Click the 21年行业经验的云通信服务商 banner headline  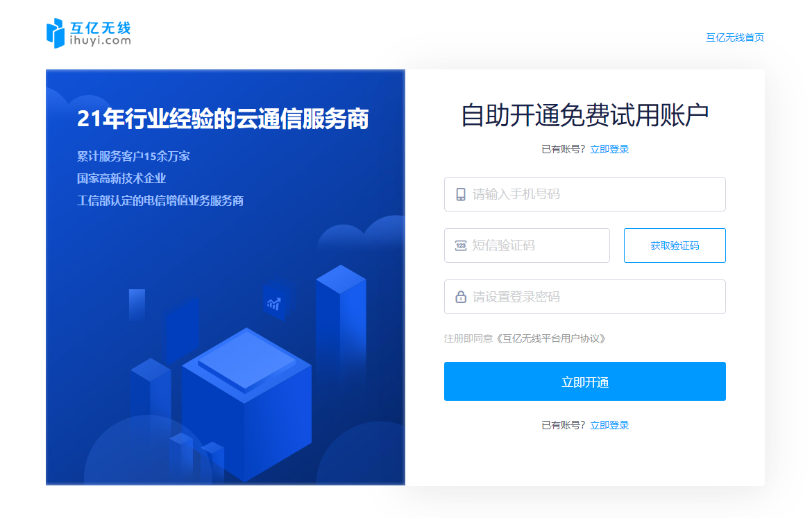coord(223,119)
